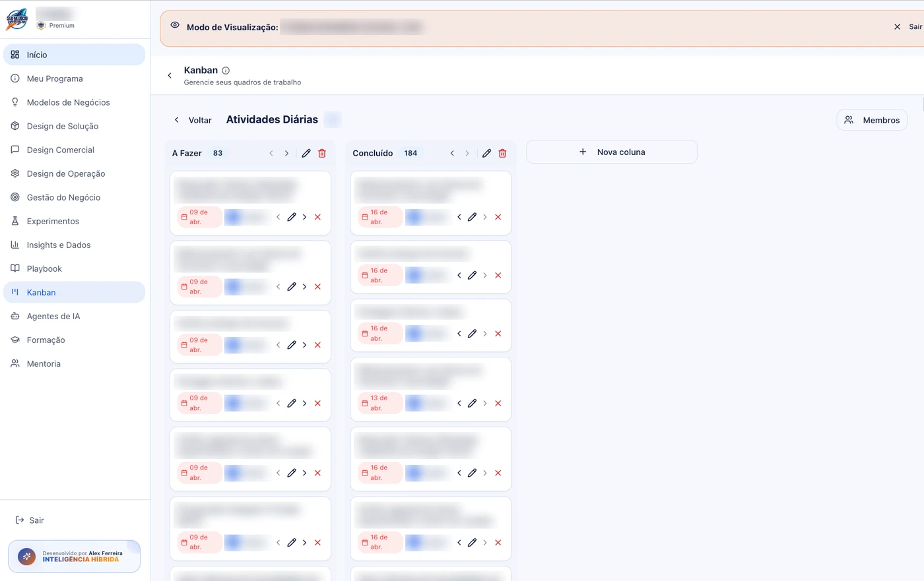Delete the A Fazer column
The height and width of the screenshot is (581, 924).
[x=322, y=153]
